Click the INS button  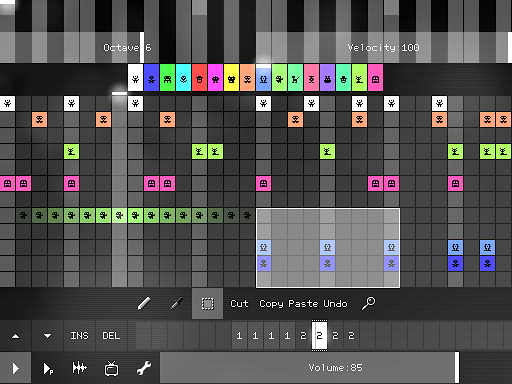coord(79,336)
